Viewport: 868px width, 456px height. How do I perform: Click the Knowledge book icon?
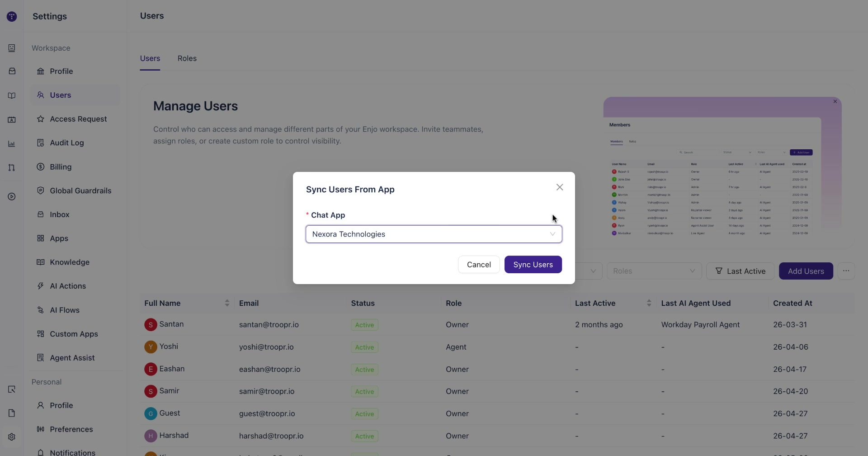coord(41,262)
